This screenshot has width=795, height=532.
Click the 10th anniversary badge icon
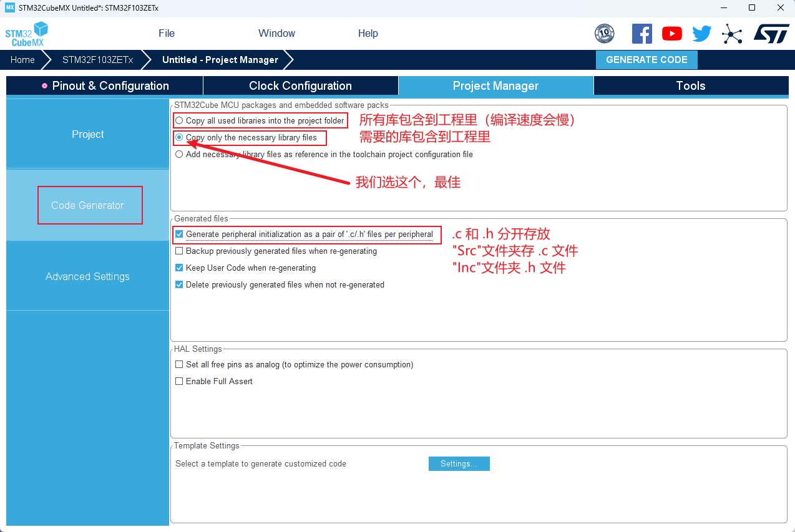coord(604,34)
